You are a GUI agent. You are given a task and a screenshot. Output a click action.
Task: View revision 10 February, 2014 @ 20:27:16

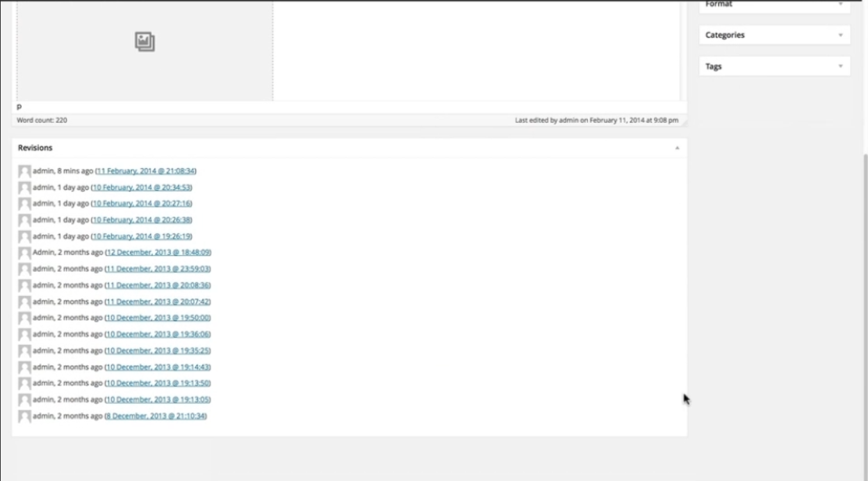pos(142,204)
